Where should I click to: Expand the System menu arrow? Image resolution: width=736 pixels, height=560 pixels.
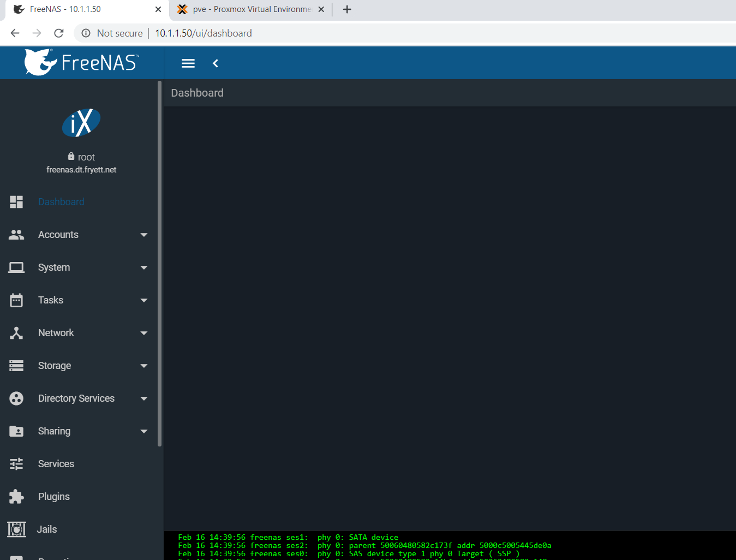144,267
